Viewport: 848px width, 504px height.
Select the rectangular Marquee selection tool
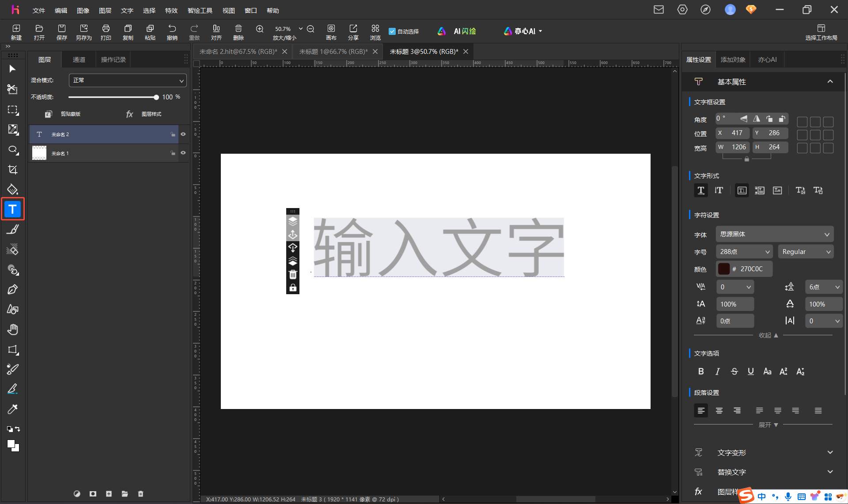(13, 110)
